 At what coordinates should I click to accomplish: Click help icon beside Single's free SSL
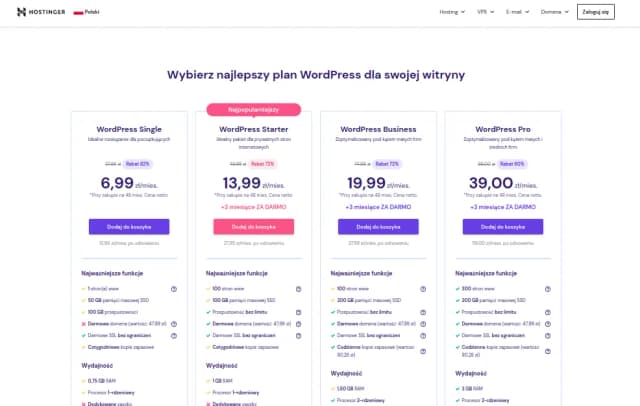coord(172,334)
